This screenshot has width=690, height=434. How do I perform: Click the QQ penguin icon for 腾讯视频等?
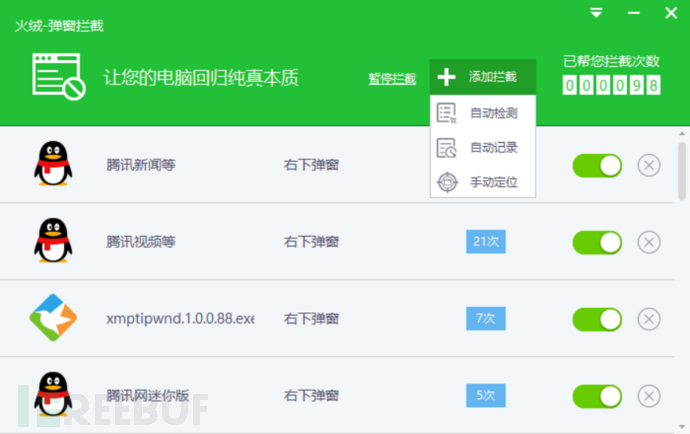tap(53, 241)
